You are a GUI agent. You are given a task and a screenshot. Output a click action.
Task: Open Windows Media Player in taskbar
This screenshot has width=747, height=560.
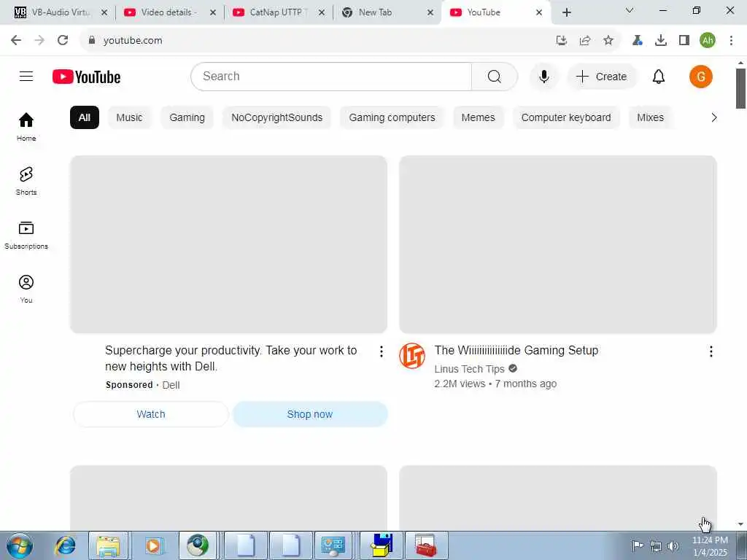tap(153, 545)
